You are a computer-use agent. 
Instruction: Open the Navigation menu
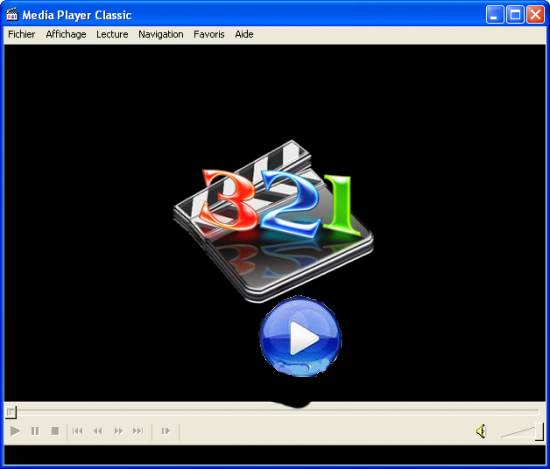[161, 34]
